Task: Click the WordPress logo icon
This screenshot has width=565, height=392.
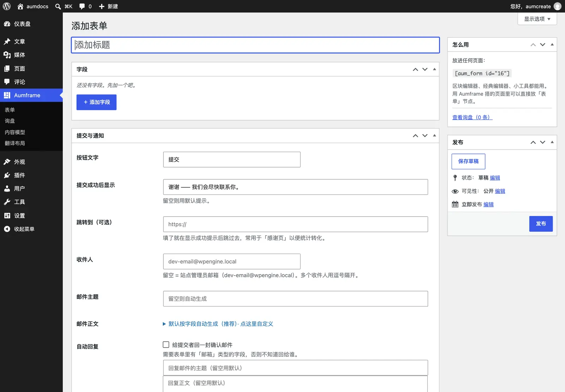Action: pos(7,6)
